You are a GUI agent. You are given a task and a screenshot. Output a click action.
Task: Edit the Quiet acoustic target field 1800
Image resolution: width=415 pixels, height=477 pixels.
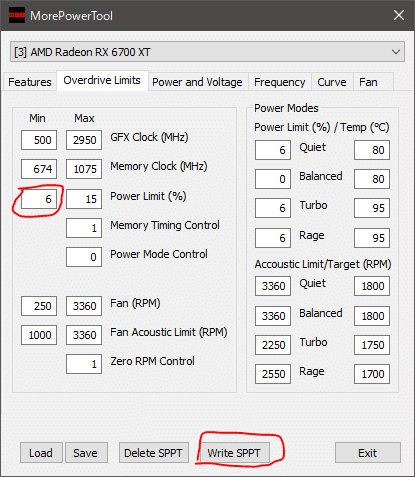coord(372,286)
